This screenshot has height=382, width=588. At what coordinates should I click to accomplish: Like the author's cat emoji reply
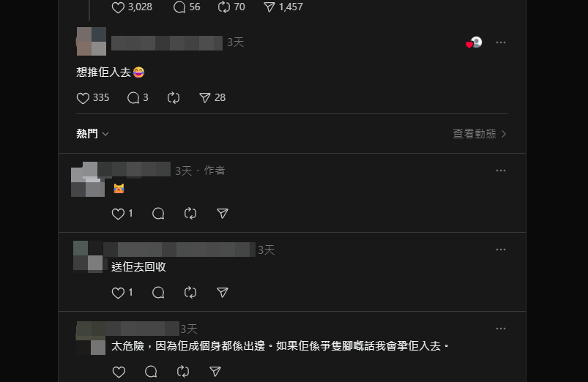(x=122, y=214)
